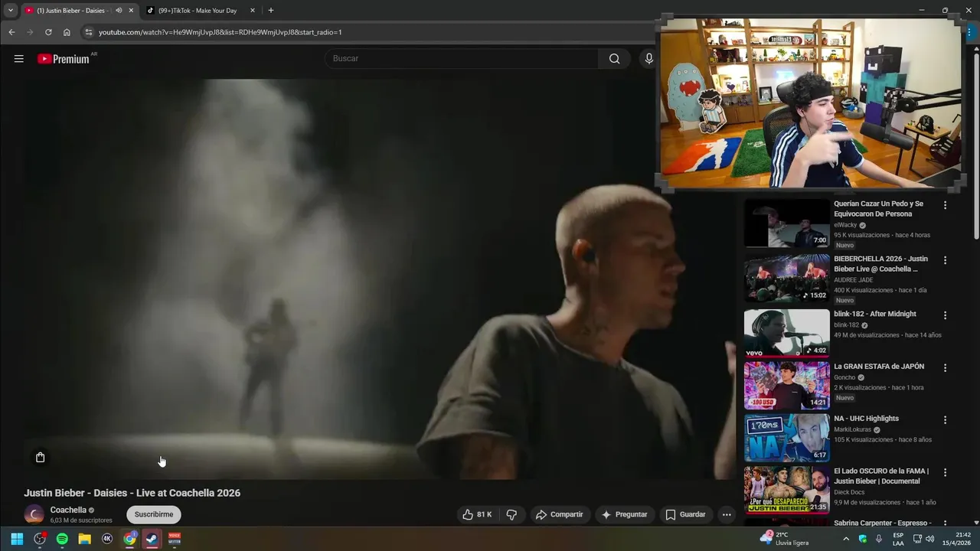Like the video with thumbs up
The image size is (980, 551).
476,514
